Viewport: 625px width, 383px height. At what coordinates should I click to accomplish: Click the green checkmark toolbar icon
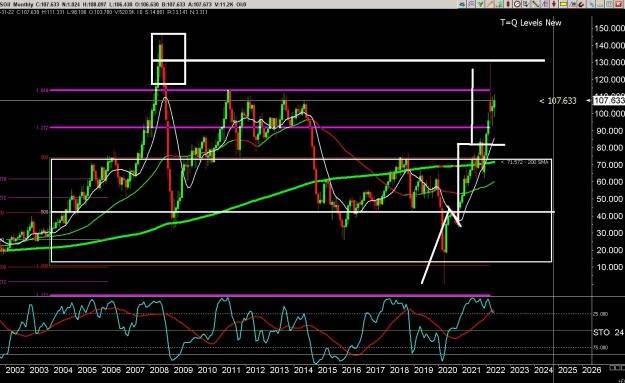[x=480, y=4]
